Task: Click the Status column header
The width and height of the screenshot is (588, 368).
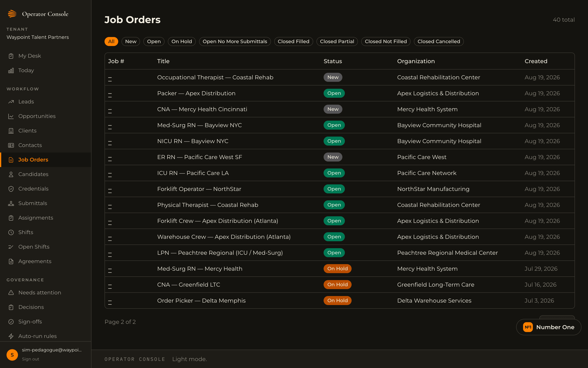Action: 333,61
